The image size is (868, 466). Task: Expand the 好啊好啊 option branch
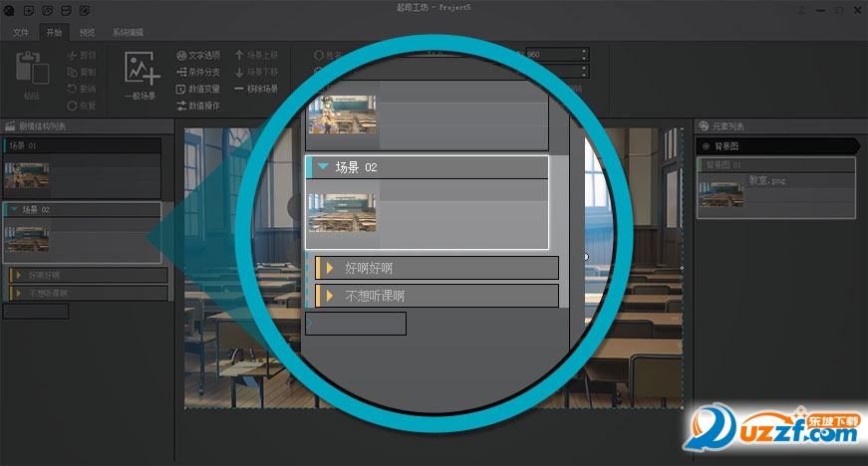(x=17, y=275)
